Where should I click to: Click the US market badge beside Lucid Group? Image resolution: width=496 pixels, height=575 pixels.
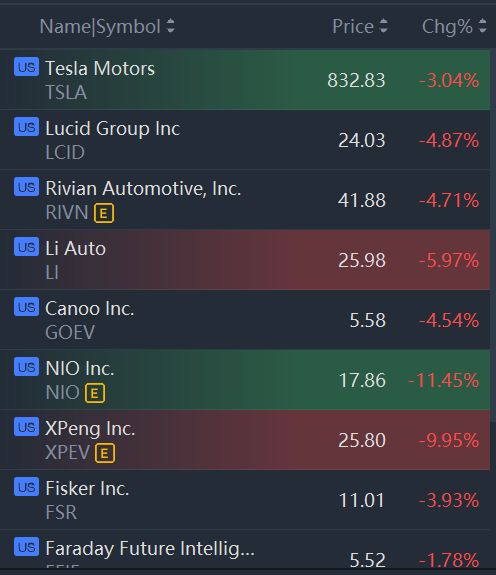point(26,127)
